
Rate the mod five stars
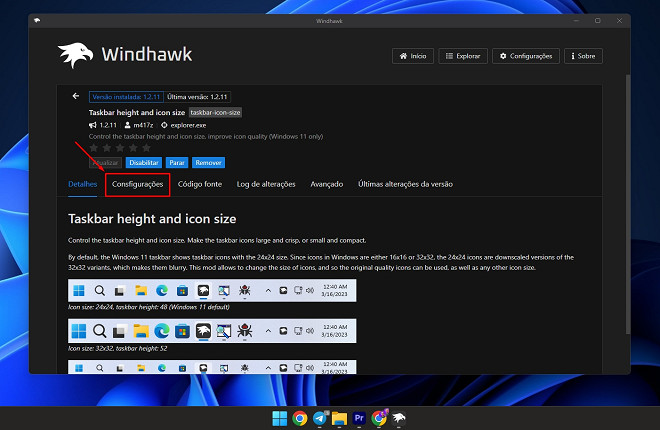click(x=146, y=148)
